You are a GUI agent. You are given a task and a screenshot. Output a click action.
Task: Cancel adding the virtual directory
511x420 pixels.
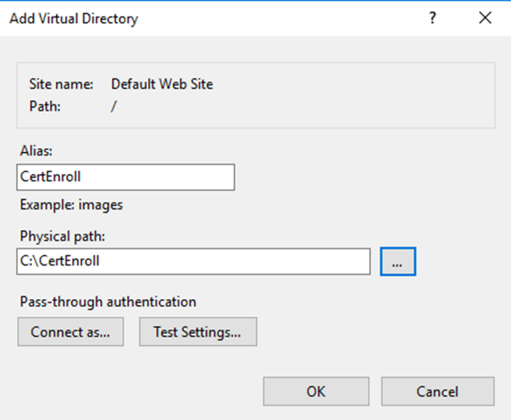(x=437, y=391)
